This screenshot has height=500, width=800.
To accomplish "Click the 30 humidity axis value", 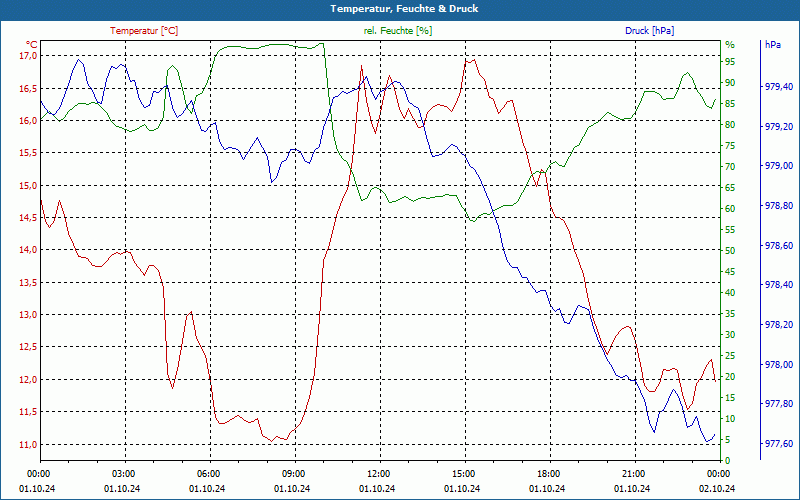I will click(x=730, y=335).
